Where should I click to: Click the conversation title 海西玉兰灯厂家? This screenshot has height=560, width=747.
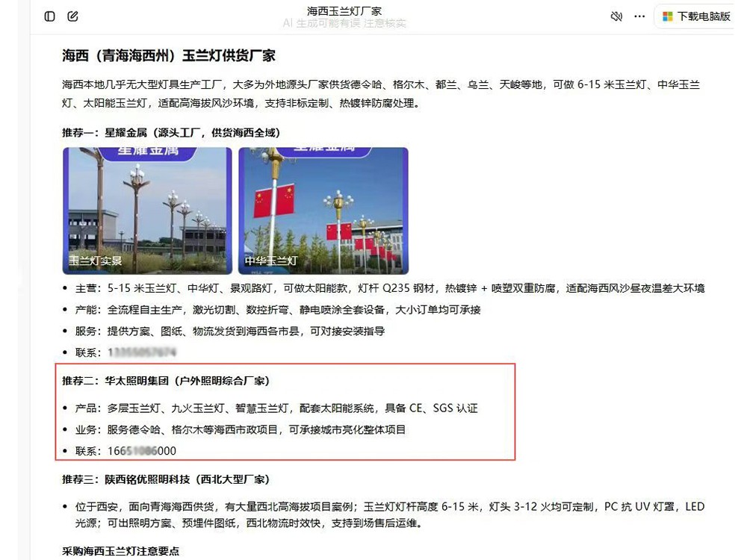tap(344, 11)
